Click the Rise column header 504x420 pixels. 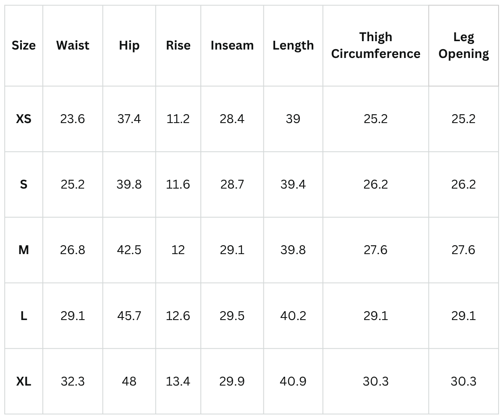pyautogui.click(x=178, y=45)
